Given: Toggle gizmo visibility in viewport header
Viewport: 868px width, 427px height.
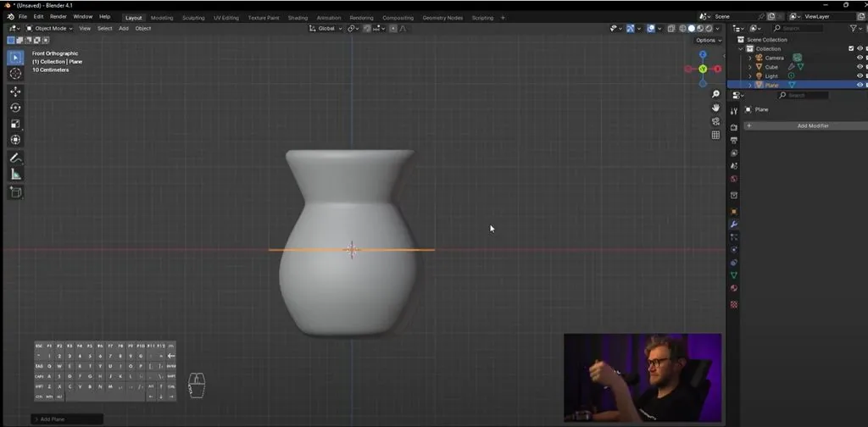Looking at the screenshot, I should (x=631, y=29).
